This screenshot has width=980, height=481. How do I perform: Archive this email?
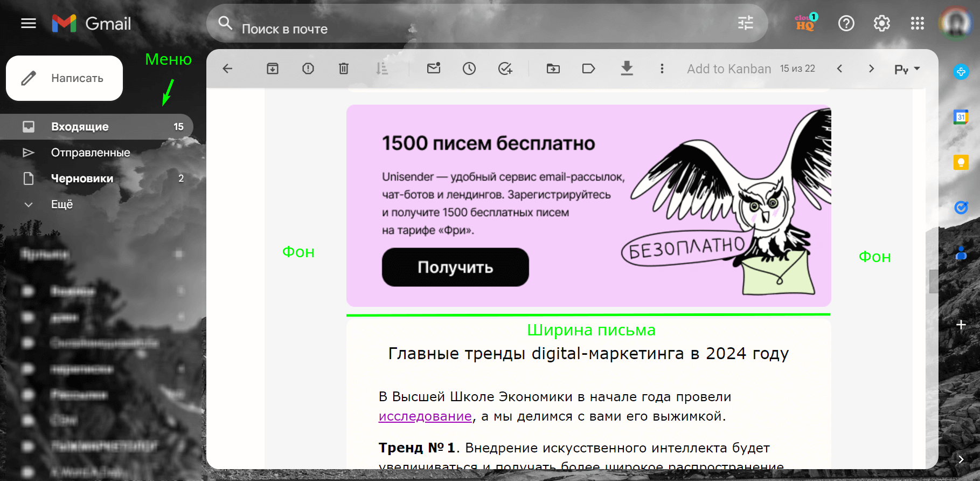coord(273,68)
